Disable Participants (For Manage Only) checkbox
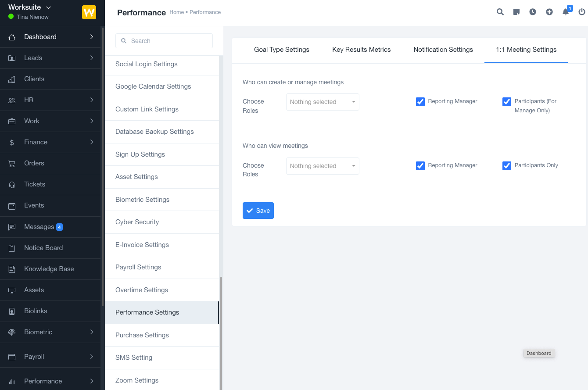The height and width of the screenshot is (390, 588). 507,101
